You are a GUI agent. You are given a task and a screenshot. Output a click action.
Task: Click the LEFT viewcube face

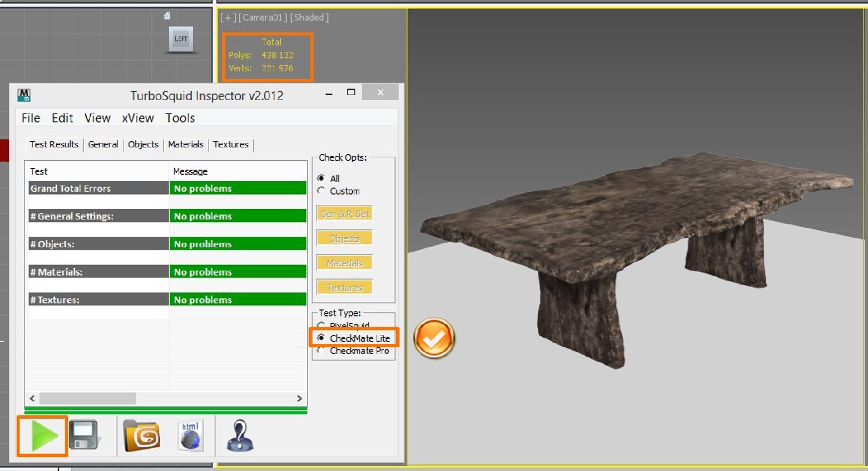tap(181, 39)
